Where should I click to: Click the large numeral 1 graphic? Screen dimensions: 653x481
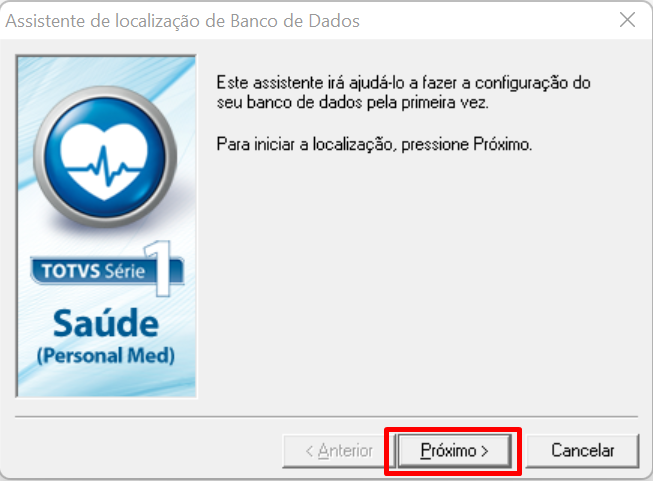pyautogui.click(x=160, y=268)
